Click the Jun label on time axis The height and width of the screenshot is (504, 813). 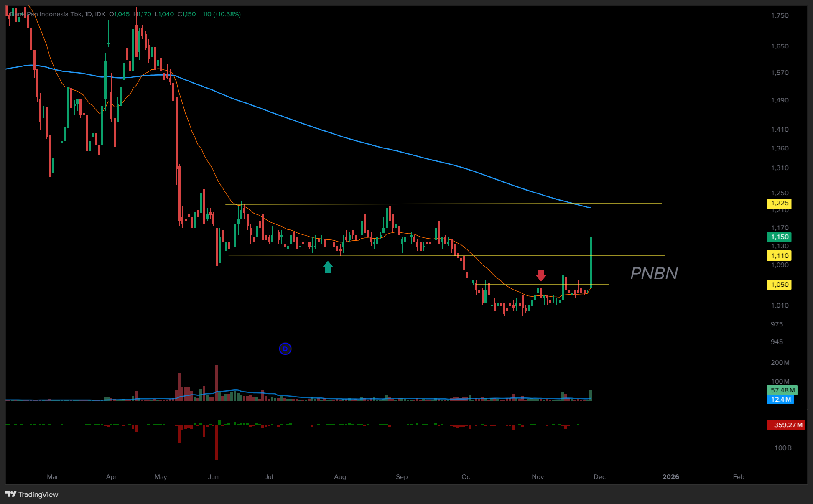[213, 477]
